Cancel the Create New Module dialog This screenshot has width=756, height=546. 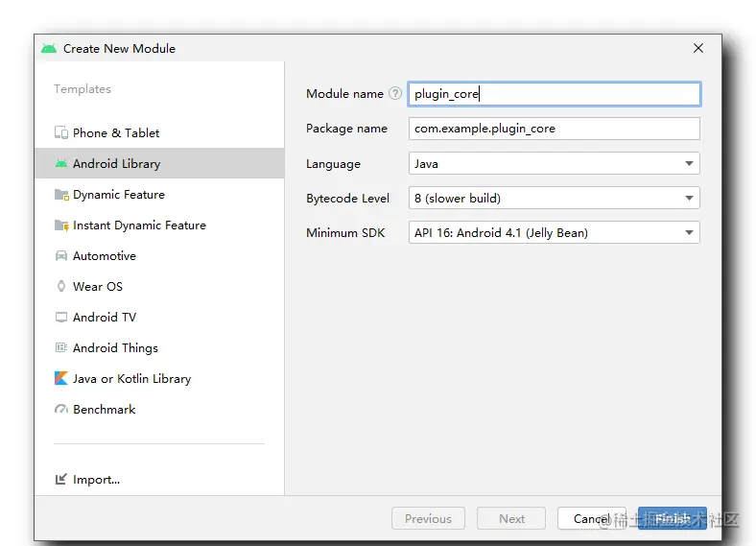592,518
